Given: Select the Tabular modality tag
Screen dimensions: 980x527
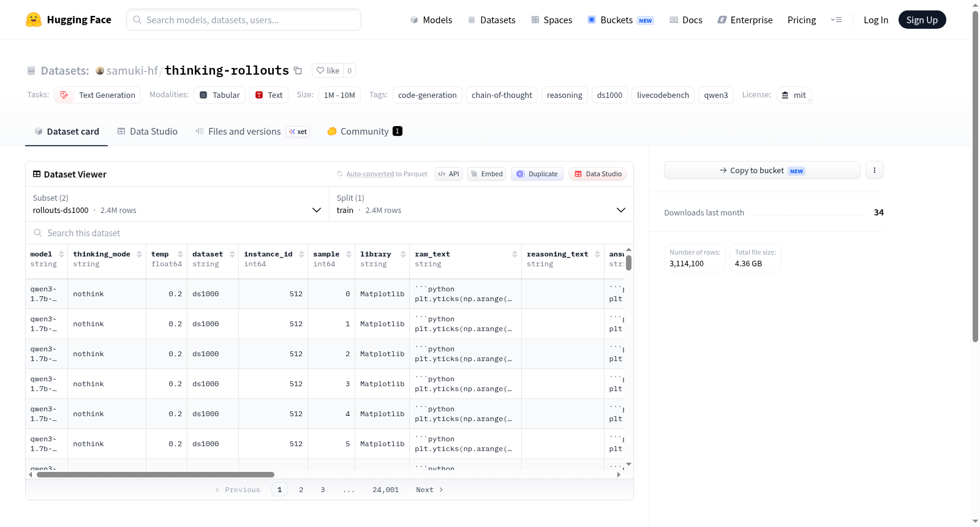Looking at the screenshot, I should tap(220, 95).
